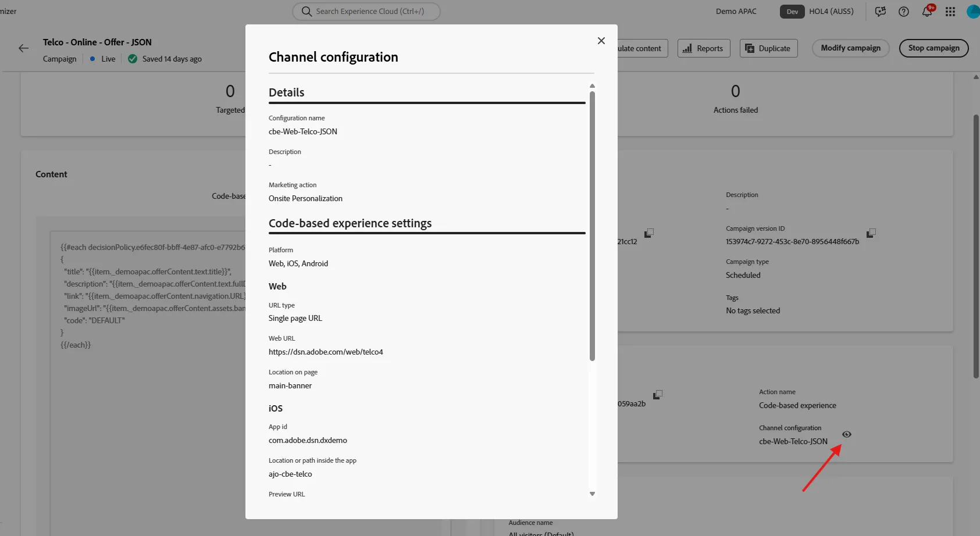Focus the Search Experience Cloud field
This screenshot has width=980, height=536.
pyautogui.click(x=366, y=11)
